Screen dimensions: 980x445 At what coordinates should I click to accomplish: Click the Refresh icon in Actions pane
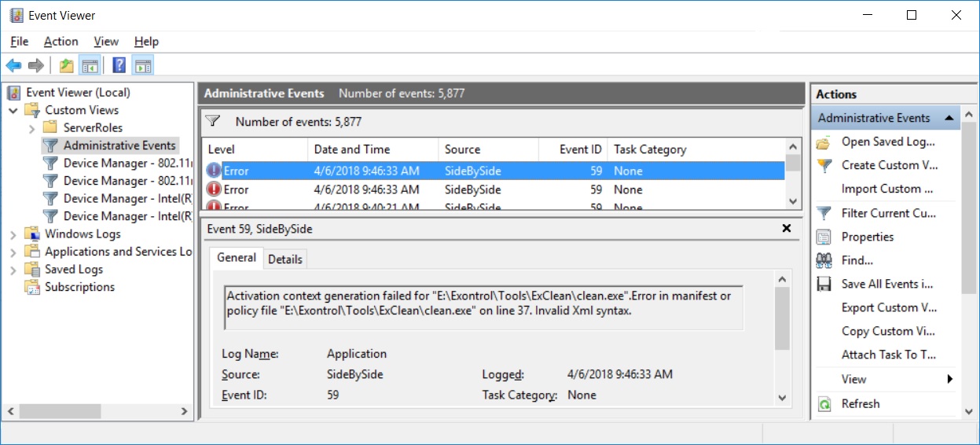coord(824,404)
